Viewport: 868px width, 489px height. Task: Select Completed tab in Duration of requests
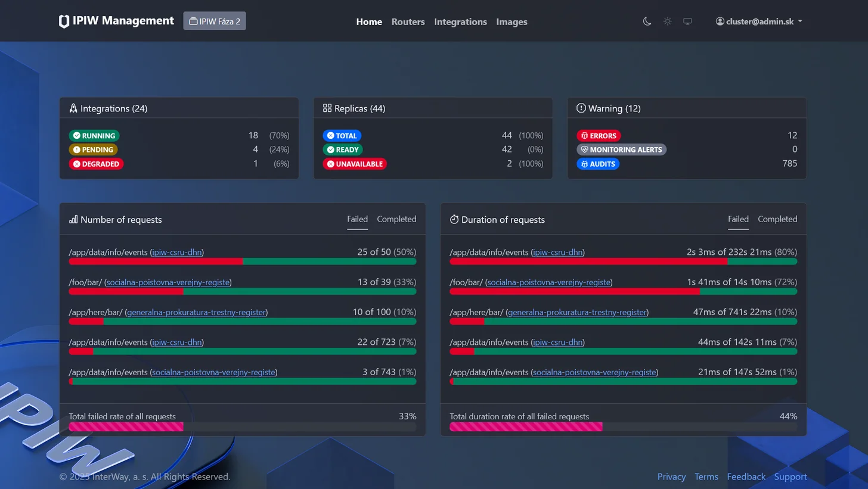[x=777, y=219]
